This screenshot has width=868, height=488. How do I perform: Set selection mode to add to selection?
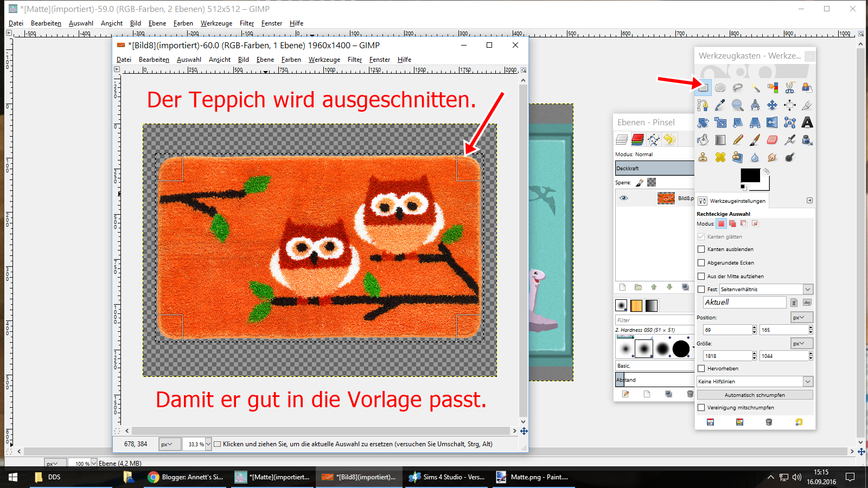pos(732,223)
